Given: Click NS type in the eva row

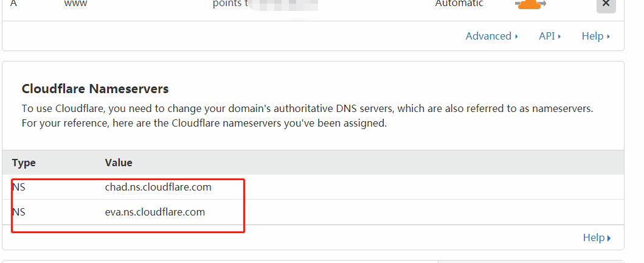Looking at the screenshot, I should coord(19,212).
